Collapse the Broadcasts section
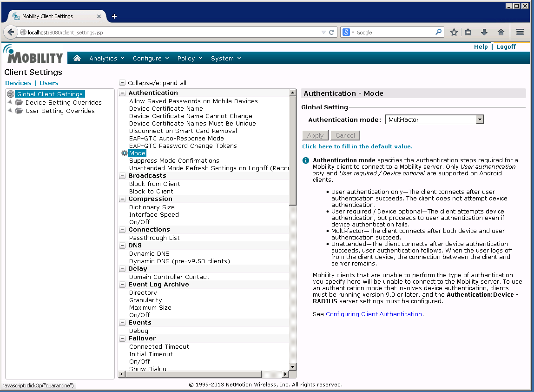 tap(123, 176)
